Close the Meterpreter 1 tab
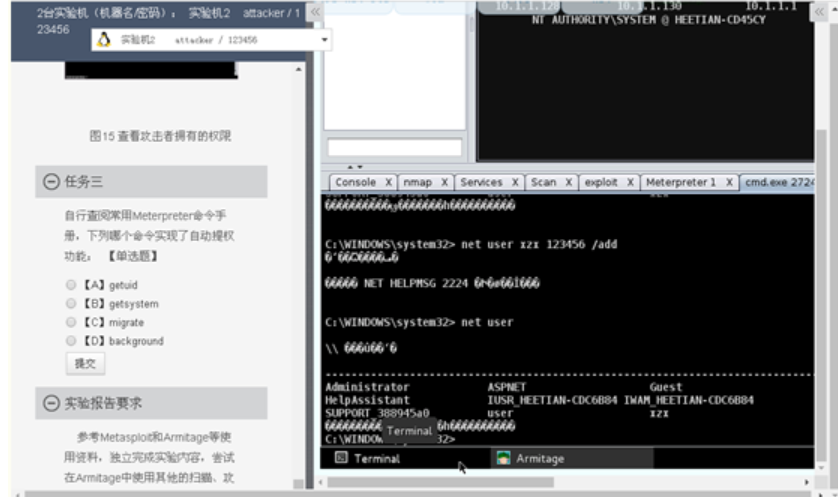Image resolution: width=838 pixels, height=497 pixels. click(729, 182)
